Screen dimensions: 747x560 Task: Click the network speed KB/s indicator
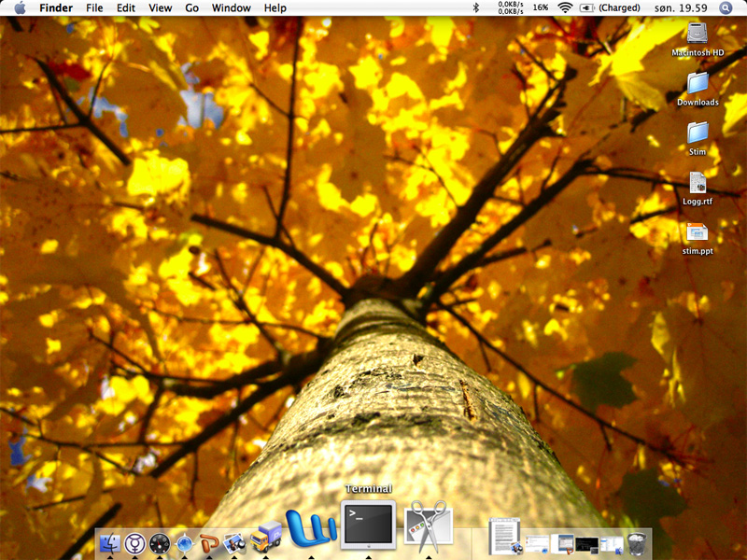511,7
